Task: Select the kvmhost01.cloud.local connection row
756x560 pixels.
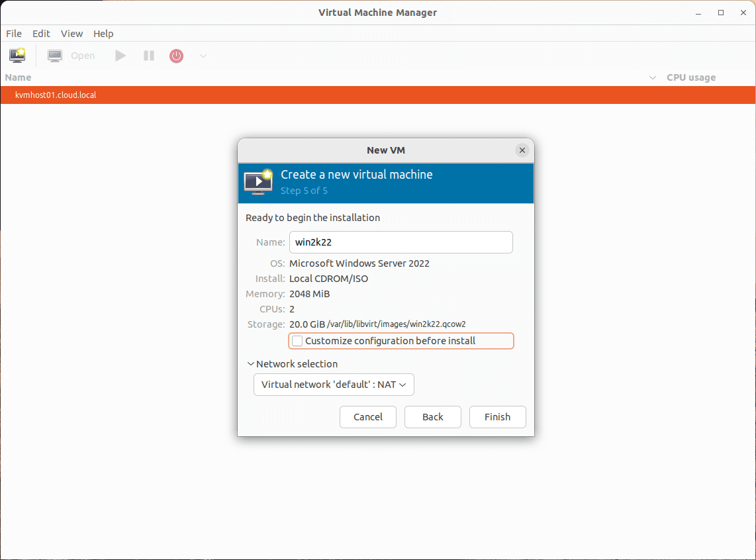Action: click(378, 95)
